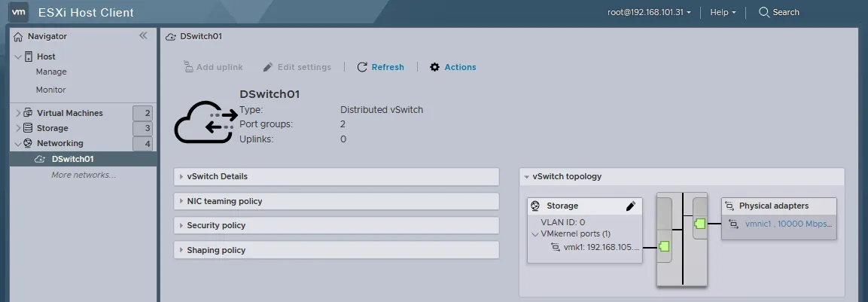The height and width of the screenshot is (302, 868).
Task: Select Manage under Host
Action: point(51,72)
